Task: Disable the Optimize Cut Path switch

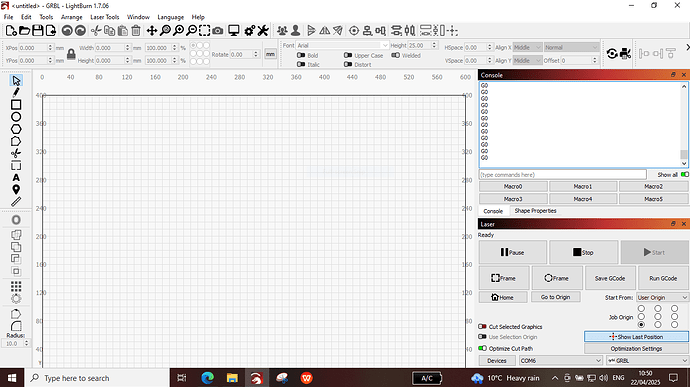Action: pyautogui.click(x=482, y=348)
